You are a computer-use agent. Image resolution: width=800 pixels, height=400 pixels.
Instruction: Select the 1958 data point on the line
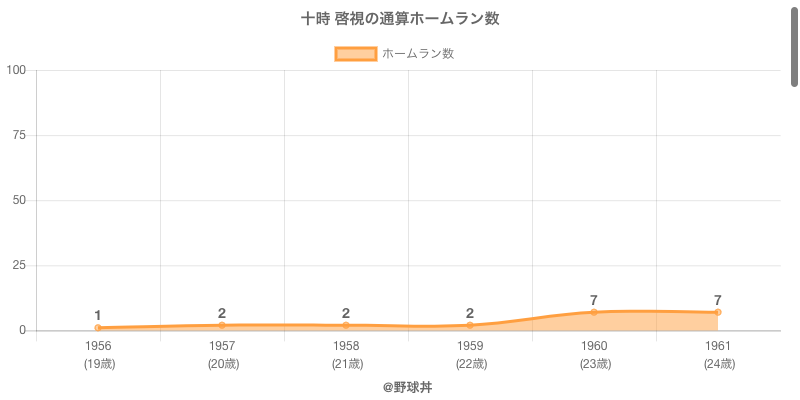tap(346, 325)
